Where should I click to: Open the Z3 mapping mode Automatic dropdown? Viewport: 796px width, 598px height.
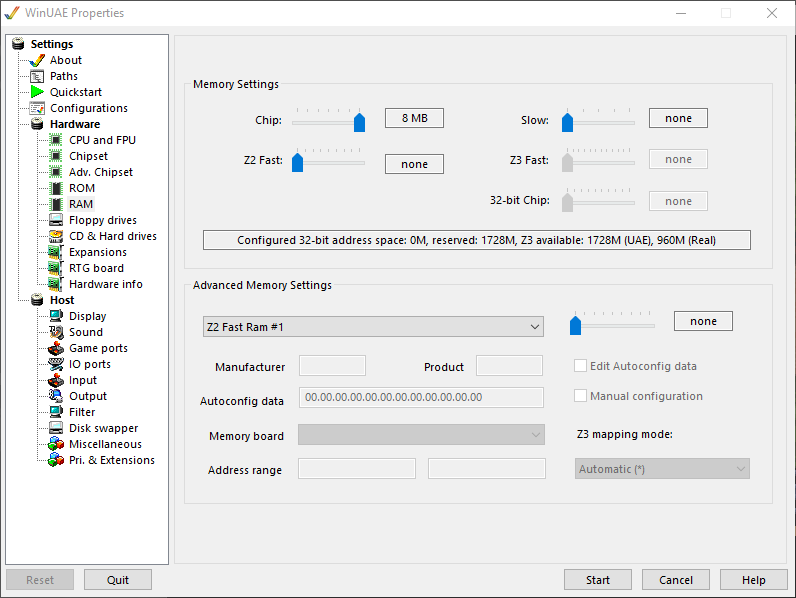[661, 469]
